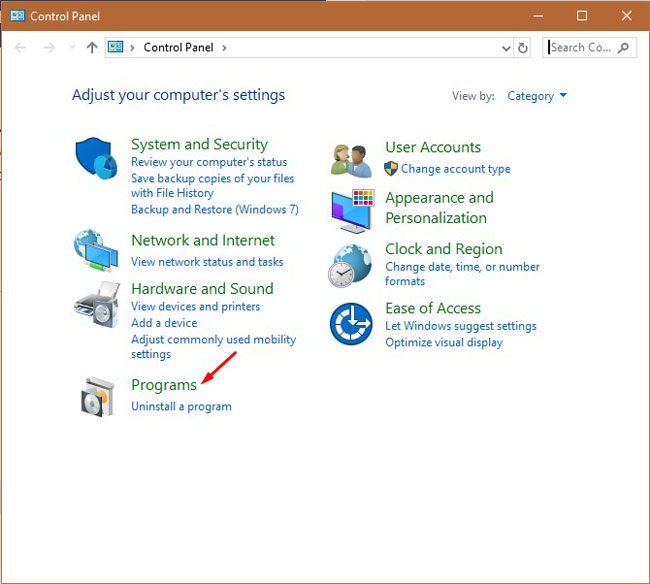The height and width of the screenshot is (584, 650).
Task: Open Backup and Restore (Windows 7)
Action: coord(215,209)
